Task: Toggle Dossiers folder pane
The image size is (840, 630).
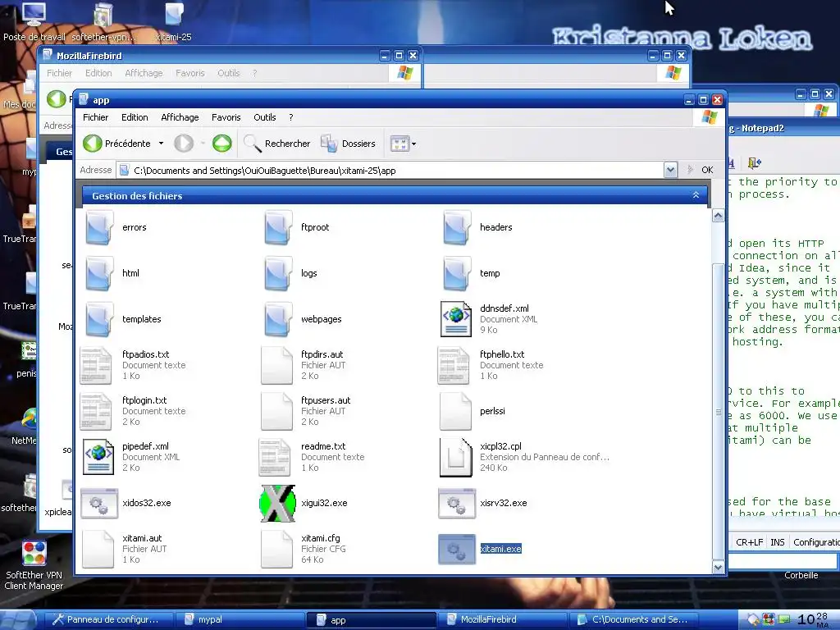Action: [x=348, y=143]
